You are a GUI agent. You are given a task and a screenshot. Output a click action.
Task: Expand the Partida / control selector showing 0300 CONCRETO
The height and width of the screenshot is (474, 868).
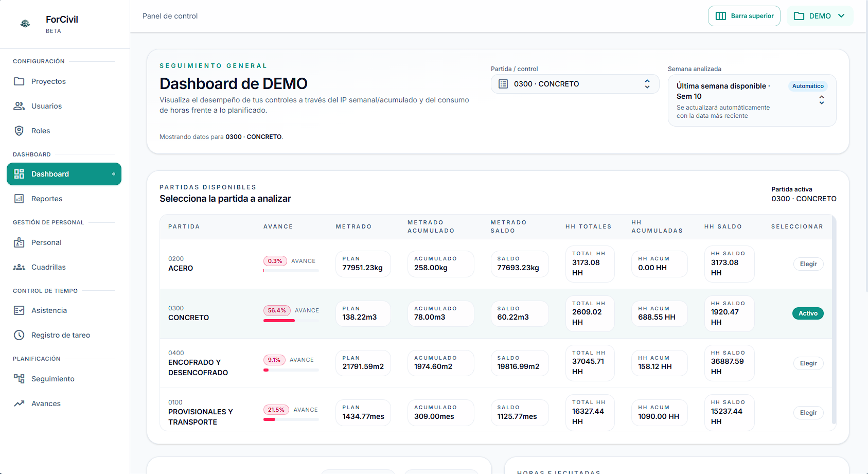pos(574,83)
